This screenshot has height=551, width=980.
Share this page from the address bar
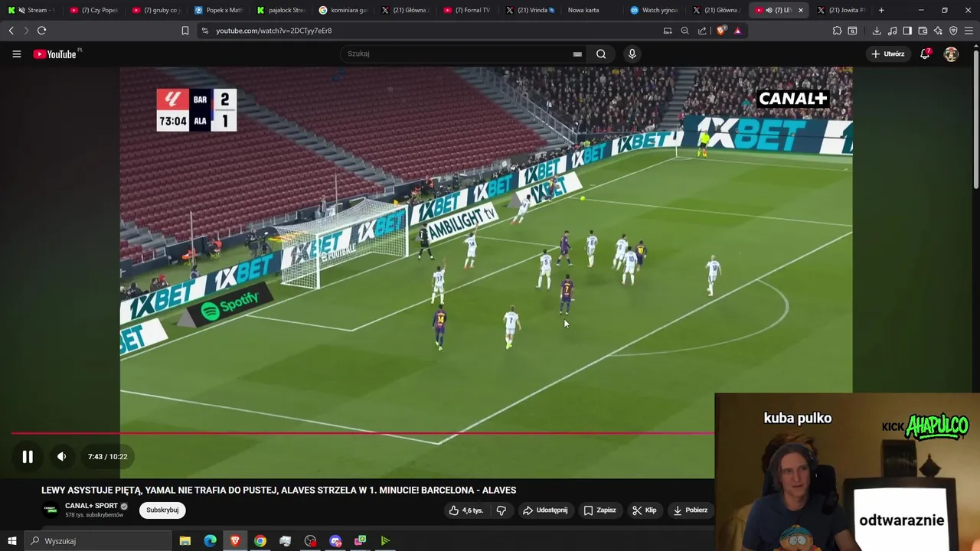[x=702, y=31]
